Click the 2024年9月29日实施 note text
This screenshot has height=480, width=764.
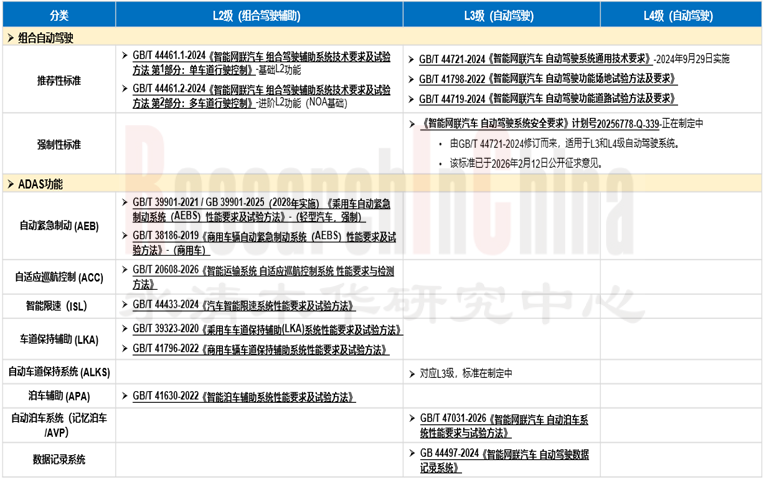pyautogui.click(x=692, y=59)
